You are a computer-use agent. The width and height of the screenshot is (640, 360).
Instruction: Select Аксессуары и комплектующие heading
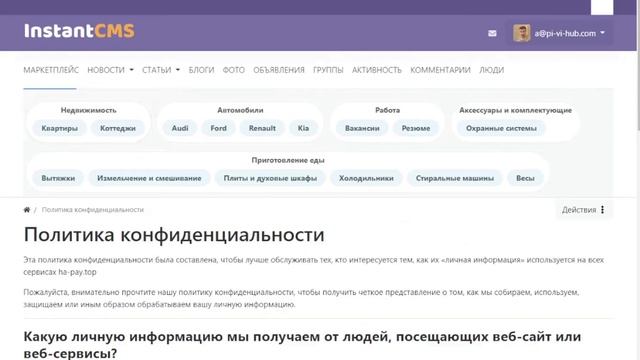point(516,110)
